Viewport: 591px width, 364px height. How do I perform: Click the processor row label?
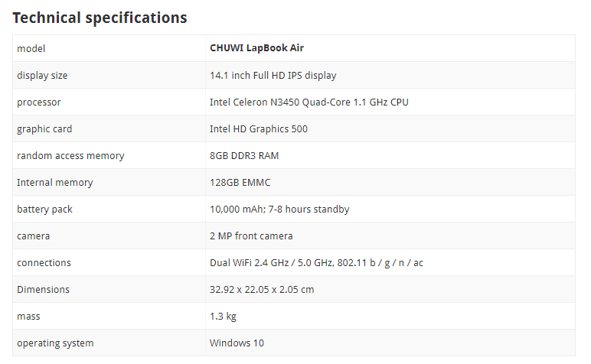39,102
